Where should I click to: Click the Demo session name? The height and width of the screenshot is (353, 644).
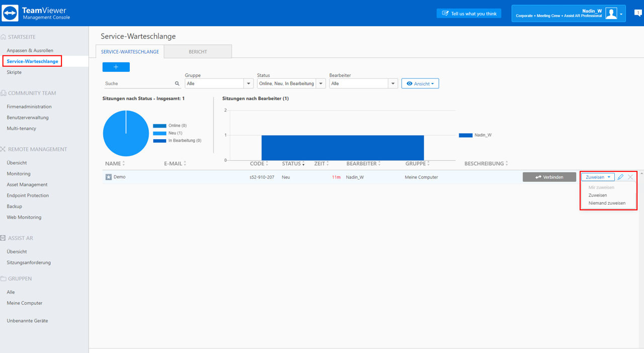[120, 177]
